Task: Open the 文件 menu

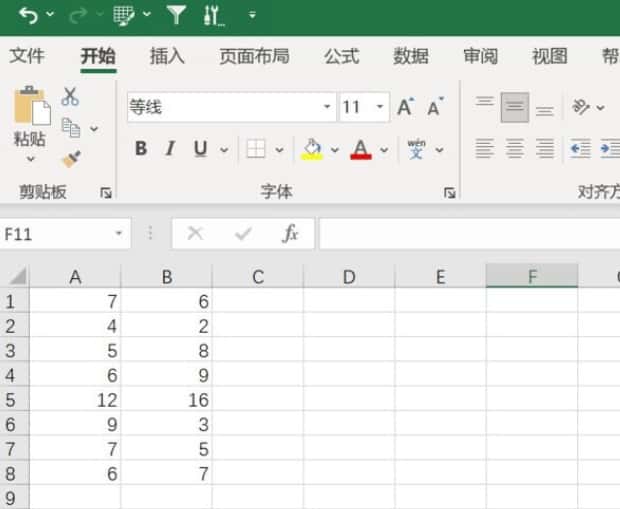Action: pos(27,56)
